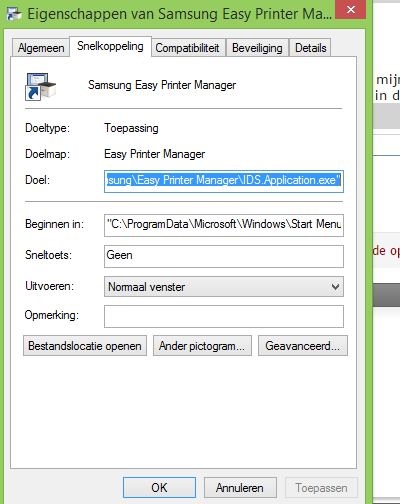Open the Compatibiliteit tab
The image size is (400, 504).
tap(188, 48)
